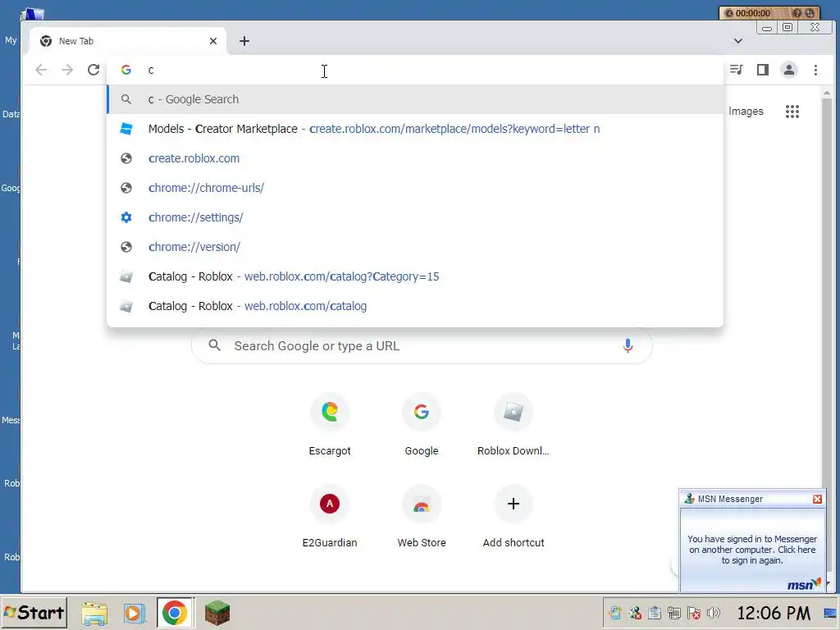
Task: Click the 00:00:00 recording timer
Action: click(x=753, y=13)
